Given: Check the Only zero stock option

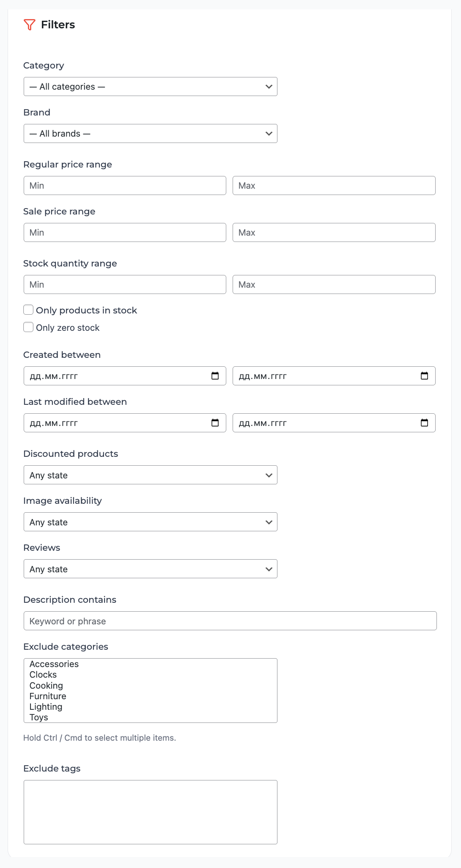Looking at the screenshot, I should 28,327.
